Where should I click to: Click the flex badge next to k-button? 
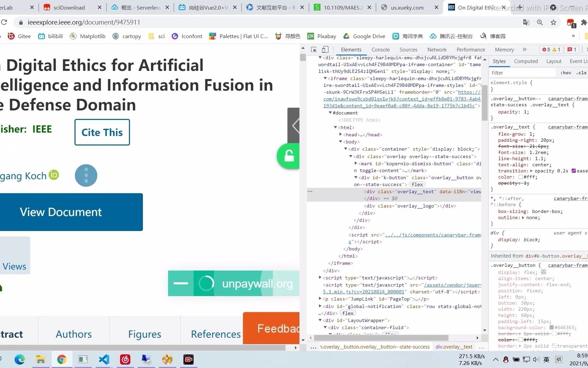pyautogui.click(x=417, y=184)
